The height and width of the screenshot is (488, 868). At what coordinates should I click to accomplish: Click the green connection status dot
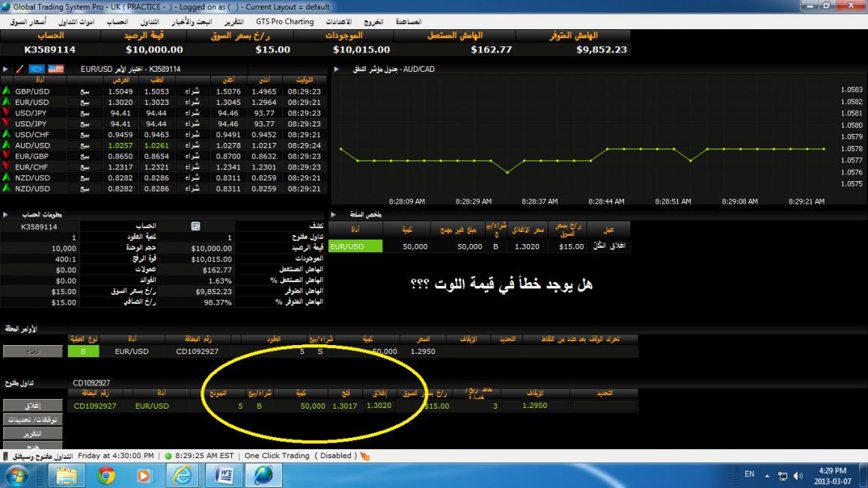168,456
